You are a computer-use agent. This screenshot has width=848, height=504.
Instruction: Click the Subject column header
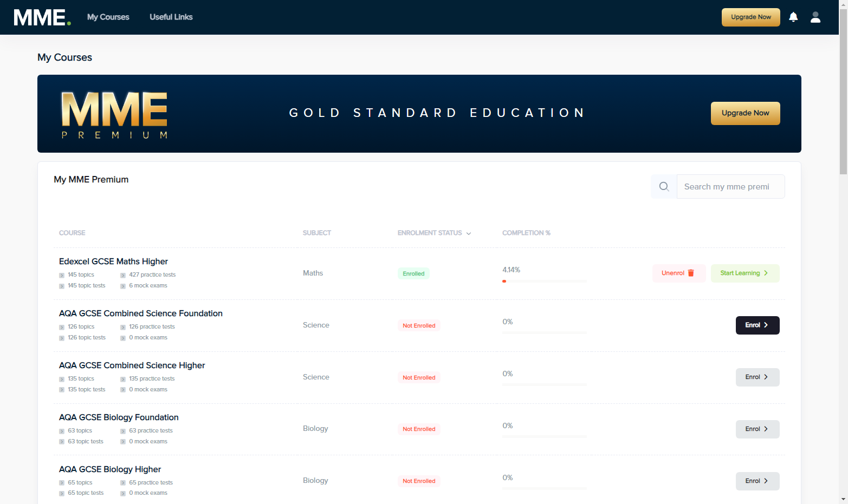coord(317,233)
